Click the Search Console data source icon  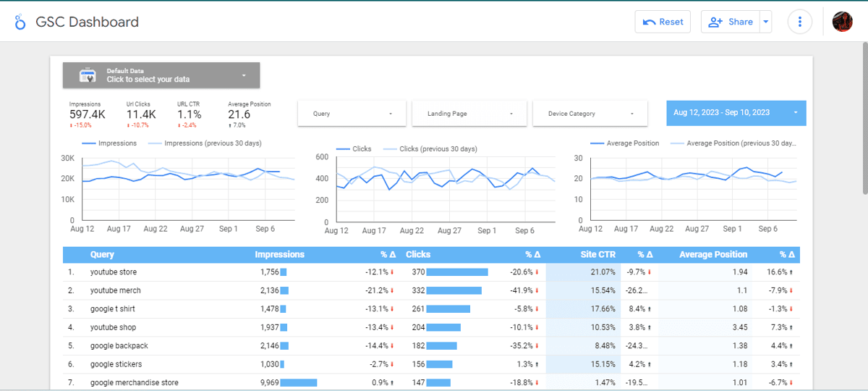click(x=88, y=75)
